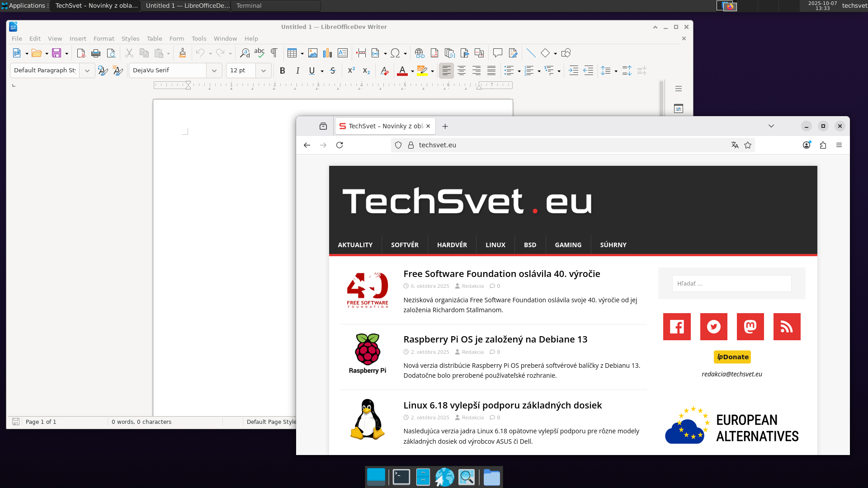Click the RSS feed icon on TechSvet
Viewport: 868px width, 488px height.
tap(787, 327)
